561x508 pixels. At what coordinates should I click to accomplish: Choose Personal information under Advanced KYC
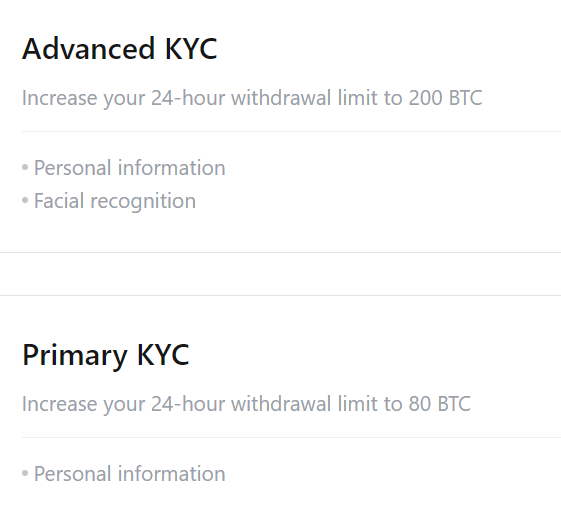[130, 168]
